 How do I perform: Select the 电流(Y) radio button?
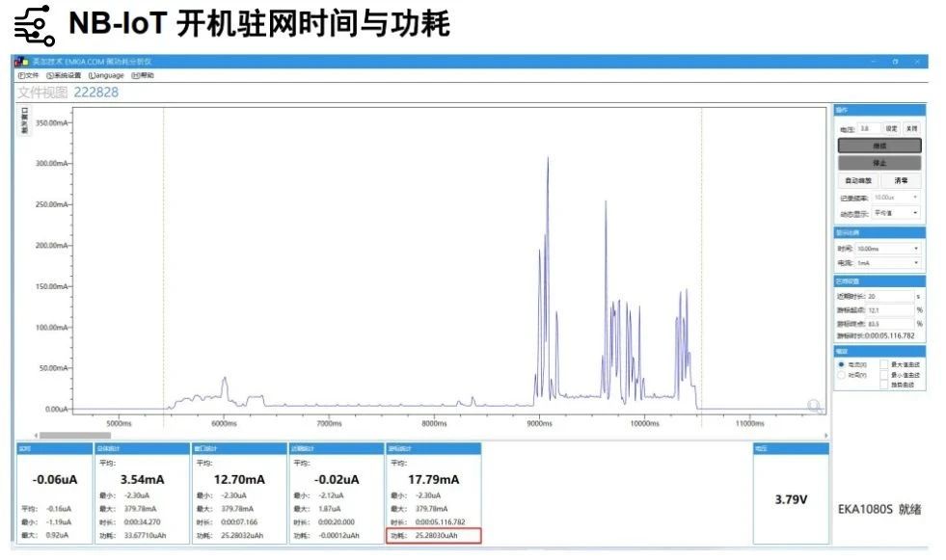pyautogui.click(x=841, y=364)
